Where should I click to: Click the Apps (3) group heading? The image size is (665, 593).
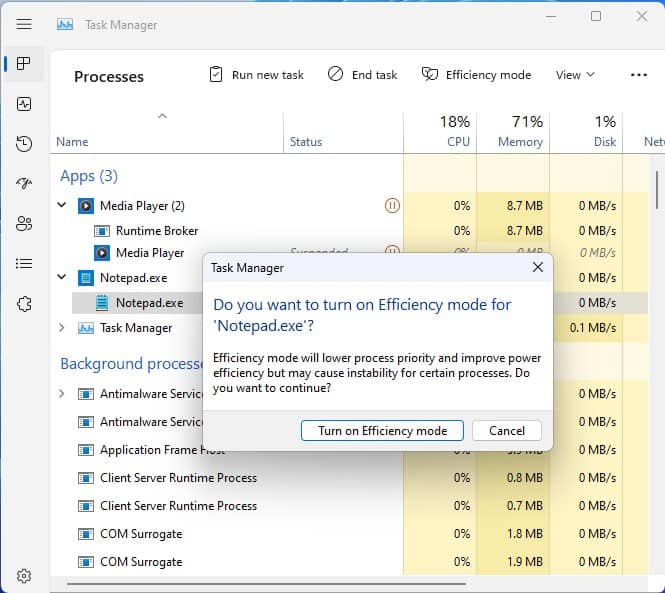tap(89, 176)
